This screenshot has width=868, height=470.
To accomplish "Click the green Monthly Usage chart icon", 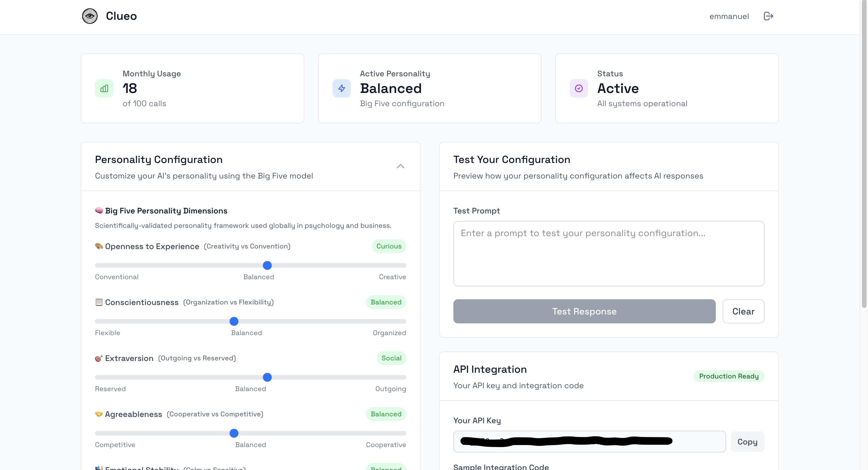I will point(104,88).
